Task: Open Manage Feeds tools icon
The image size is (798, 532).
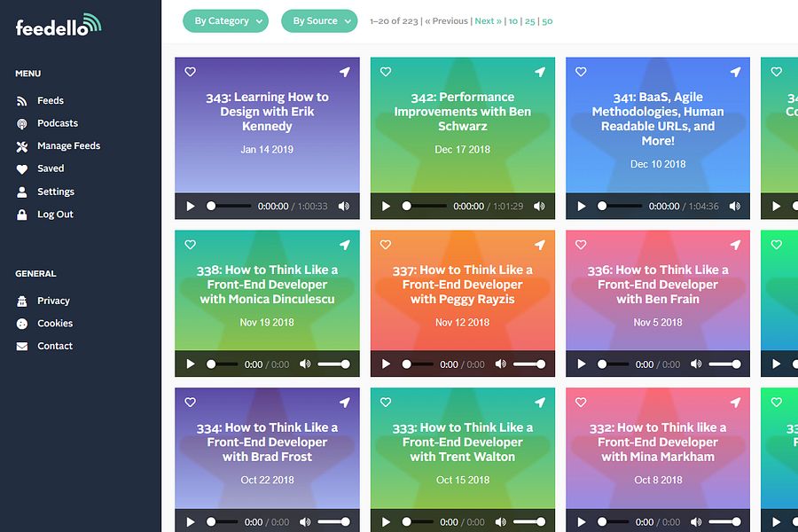Action: [x=22, y=146]
